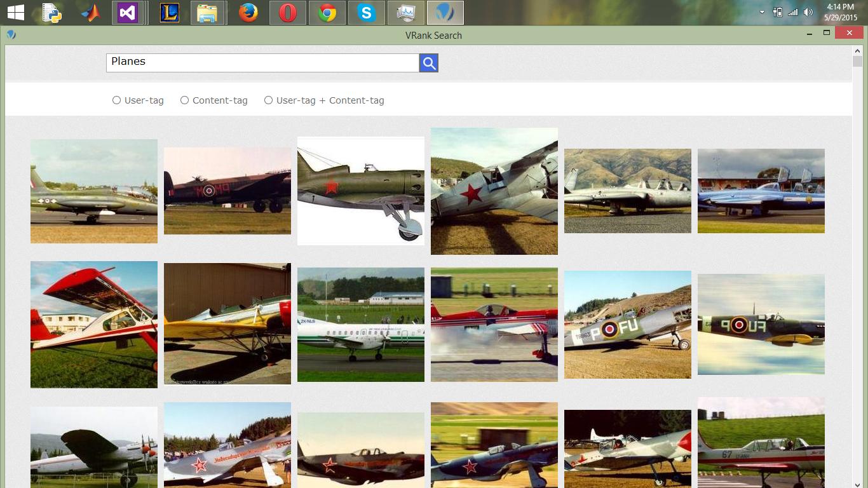This screenshot has height=488, width=868.
Task: Select User-tag + Content-tag radio option
Action: pos(268,100)
